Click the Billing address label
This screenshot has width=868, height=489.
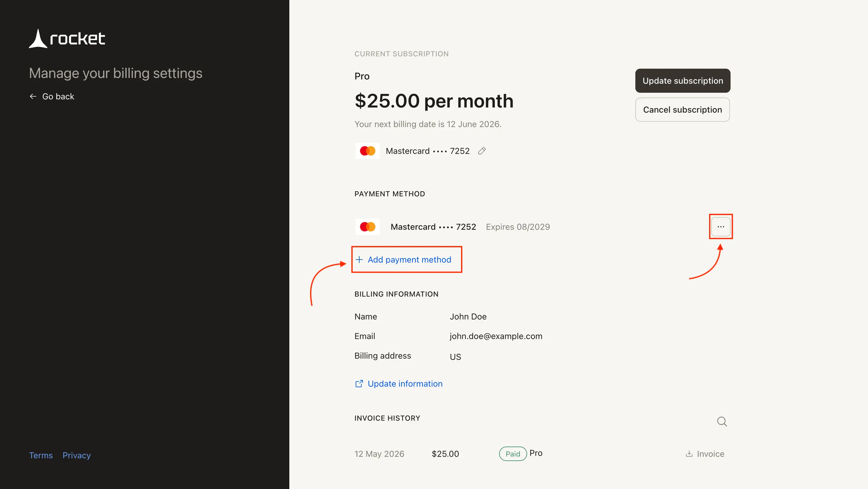click(x=382, y=356)
